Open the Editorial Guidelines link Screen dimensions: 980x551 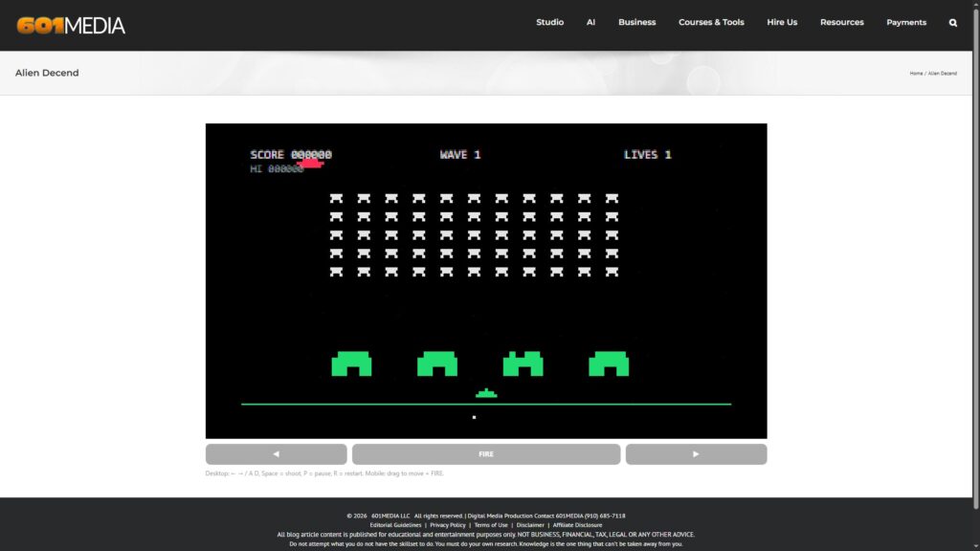click(x=395, y=524)
